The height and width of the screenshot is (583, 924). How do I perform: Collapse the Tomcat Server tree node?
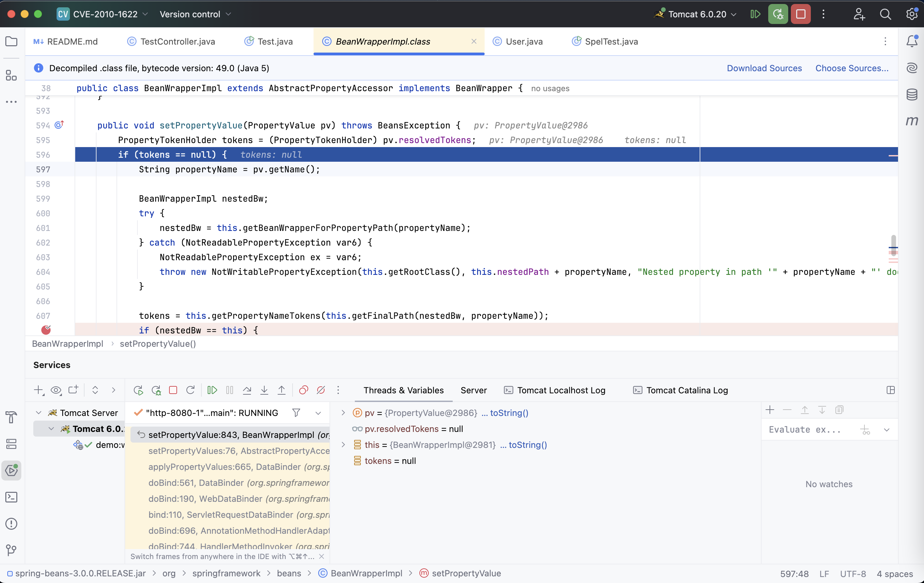(38, 413)
